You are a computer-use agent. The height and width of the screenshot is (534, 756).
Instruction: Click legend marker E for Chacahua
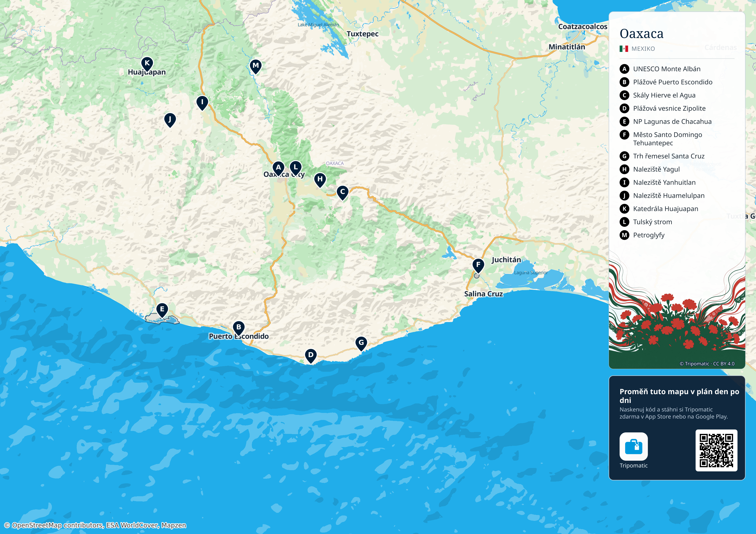[x=624, y=122]
